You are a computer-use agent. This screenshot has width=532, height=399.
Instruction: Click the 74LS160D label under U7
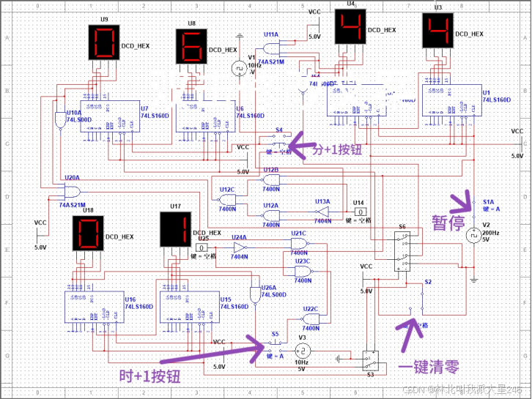[x=155, y=116]
